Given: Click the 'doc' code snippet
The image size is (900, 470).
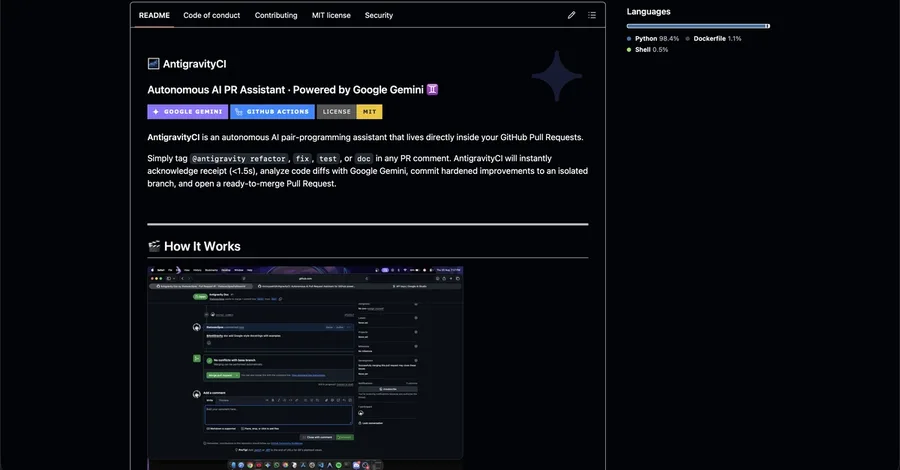Looking at the screenshot, I should click(364, 158).
